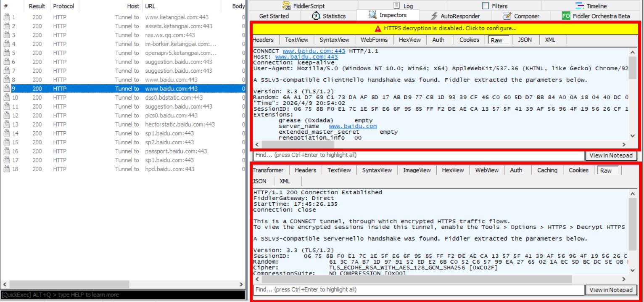Switch to the Get Started tab
The image size is (644, 302).
(x=274, y=16)
